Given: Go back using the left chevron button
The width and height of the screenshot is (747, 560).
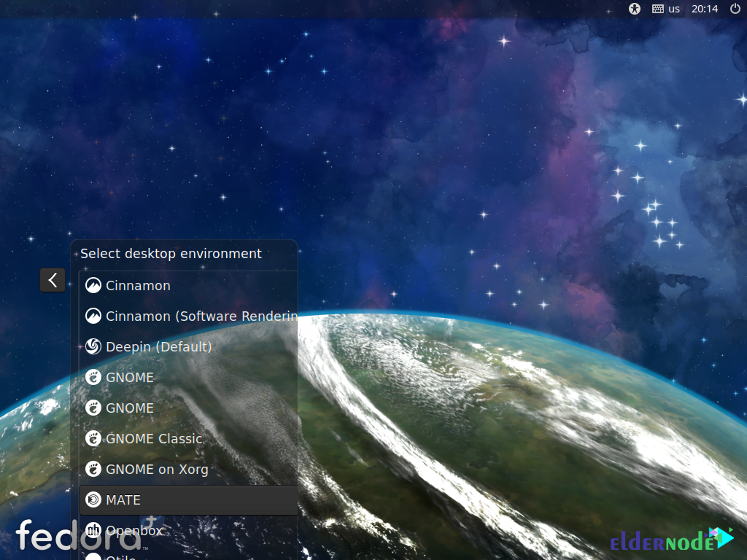Looking at the screenshot, I should coord(53,280).
